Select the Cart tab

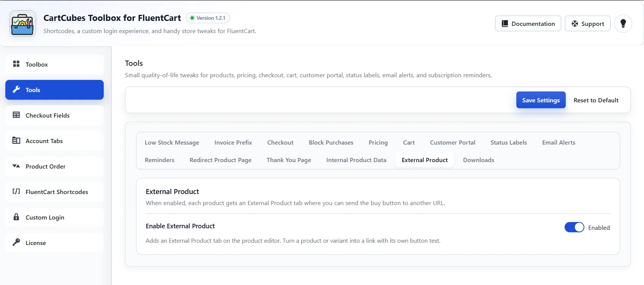409,142
